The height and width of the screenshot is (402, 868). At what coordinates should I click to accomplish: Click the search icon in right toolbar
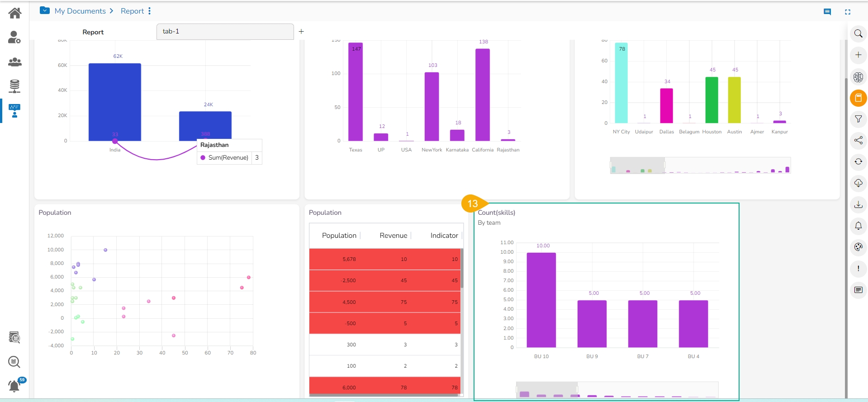point(858,33)
